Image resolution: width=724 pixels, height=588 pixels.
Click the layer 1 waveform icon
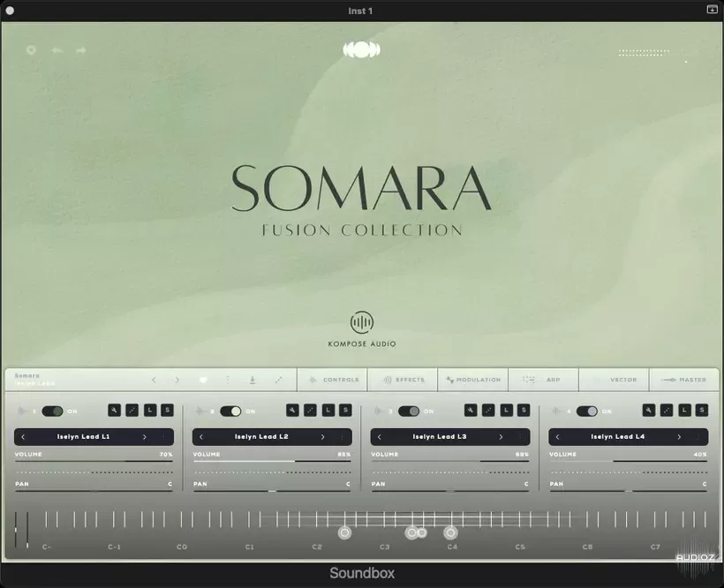(21, 411)
